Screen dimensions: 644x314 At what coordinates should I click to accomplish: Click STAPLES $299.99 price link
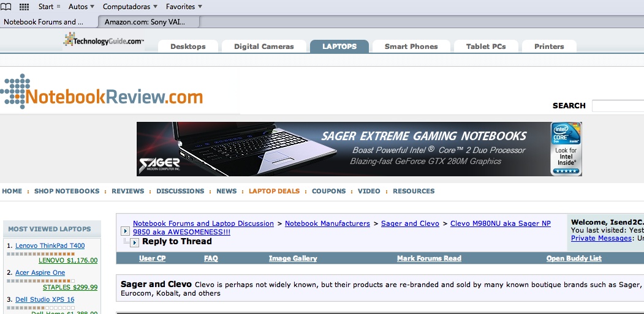click(x=70, y=287)
